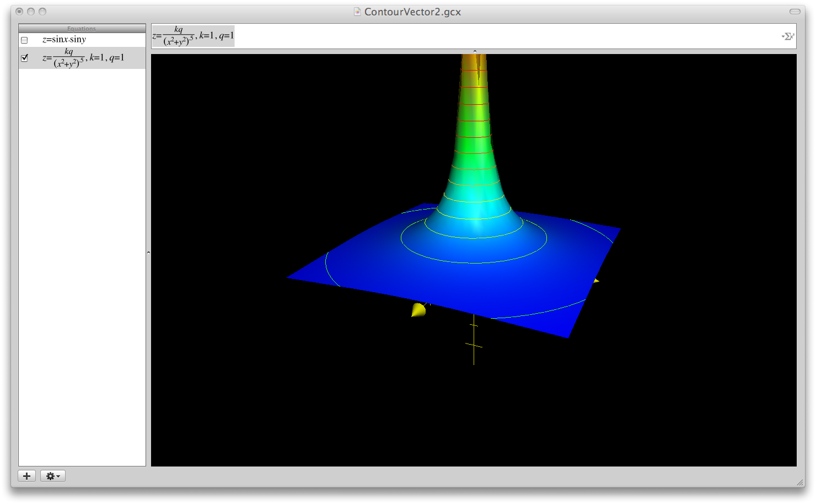Image resolution: width=816 pixels, height=504 pixels.
Task: Enable the z=sinx·siny equation checkbox
Action: point(24,40)
